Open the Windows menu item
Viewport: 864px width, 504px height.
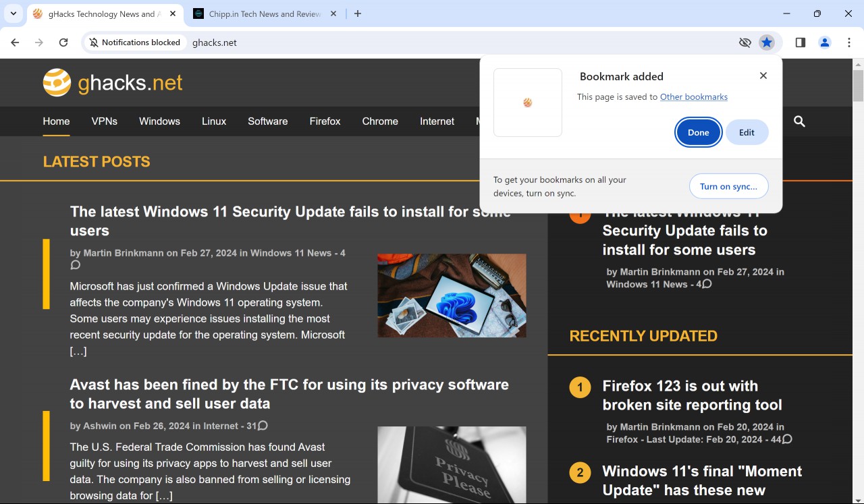point(159,121)
